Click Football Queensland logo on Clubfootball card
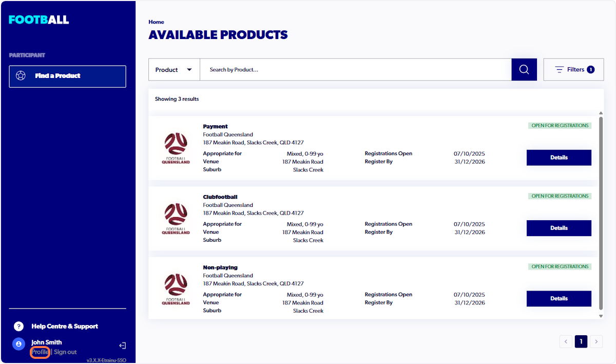The image size is (616, 364). tap(176, 219)
